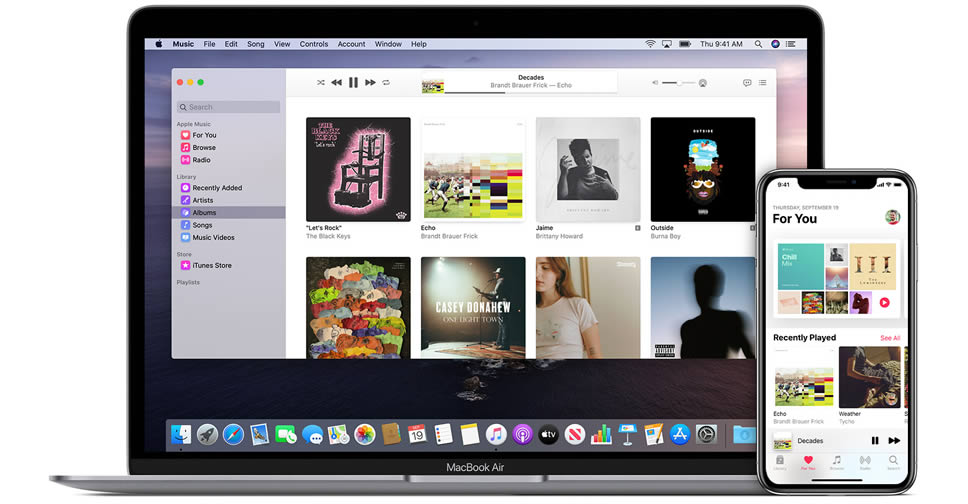Open the lyrics speech bubble panel
968x504 pixels.
pyautogui.click(x=747, y=82)
